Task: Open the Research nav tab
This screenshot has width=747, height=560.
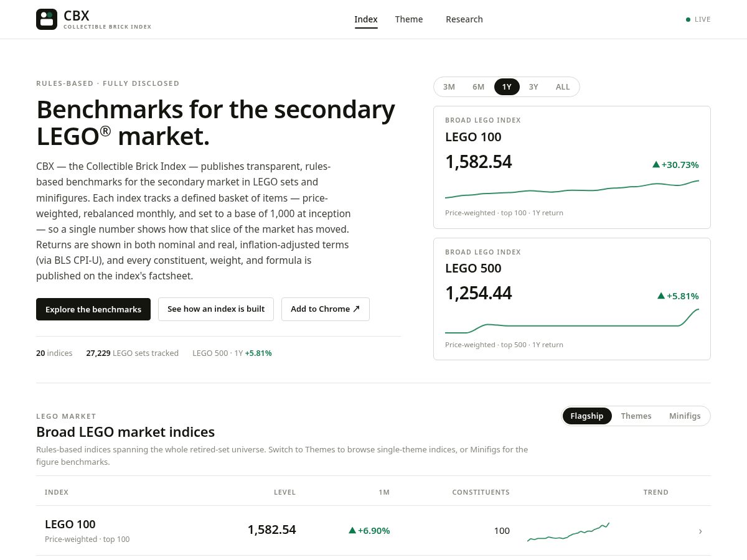Action: [464, 19]
